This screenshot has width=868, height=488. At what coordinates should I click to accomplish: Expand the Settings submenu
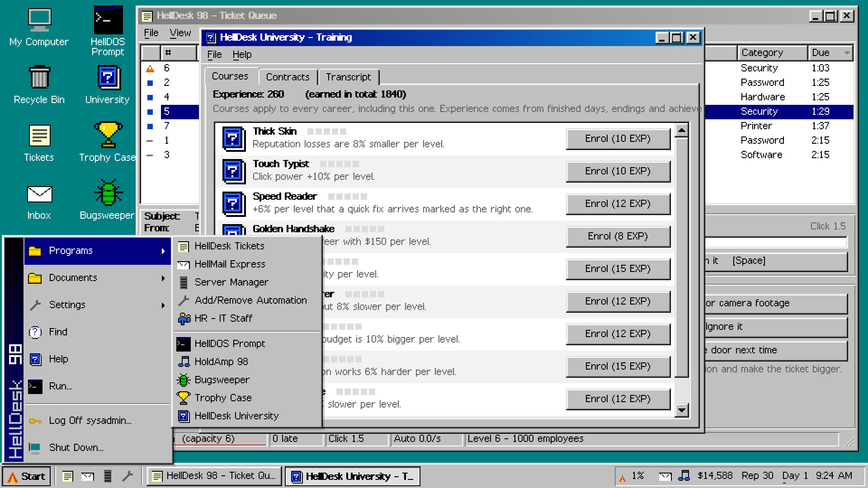[98, 305]
